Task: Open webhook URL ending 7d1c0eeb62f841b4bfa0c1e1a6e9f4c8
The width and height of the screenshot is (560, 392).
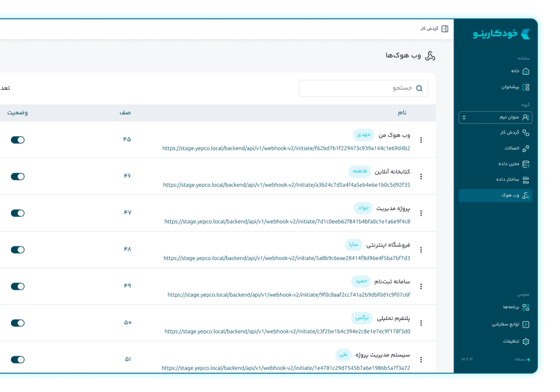Action: 287,222
